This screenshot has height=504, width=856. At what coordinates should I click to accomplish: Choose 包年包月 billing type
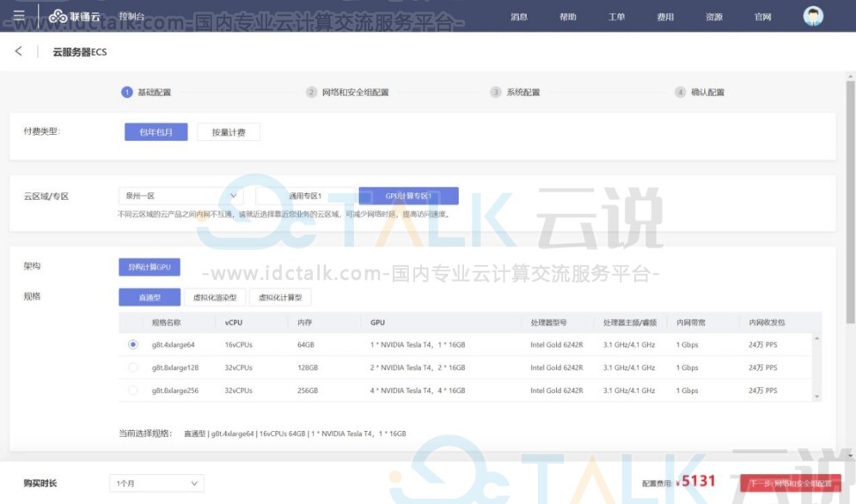tap(156, 132)
